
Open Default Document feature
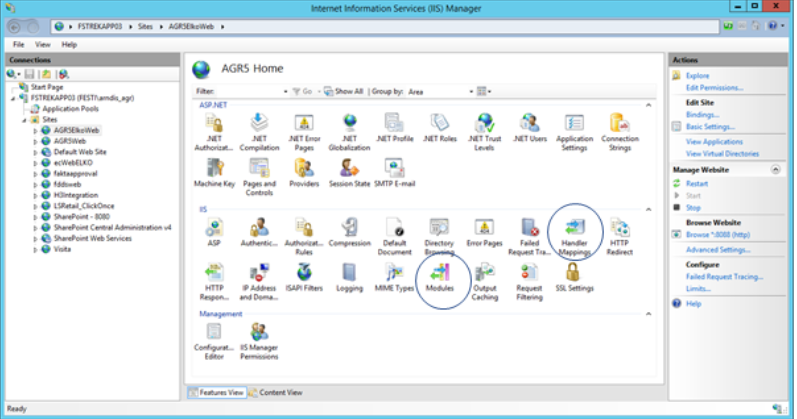click(394, 236)
